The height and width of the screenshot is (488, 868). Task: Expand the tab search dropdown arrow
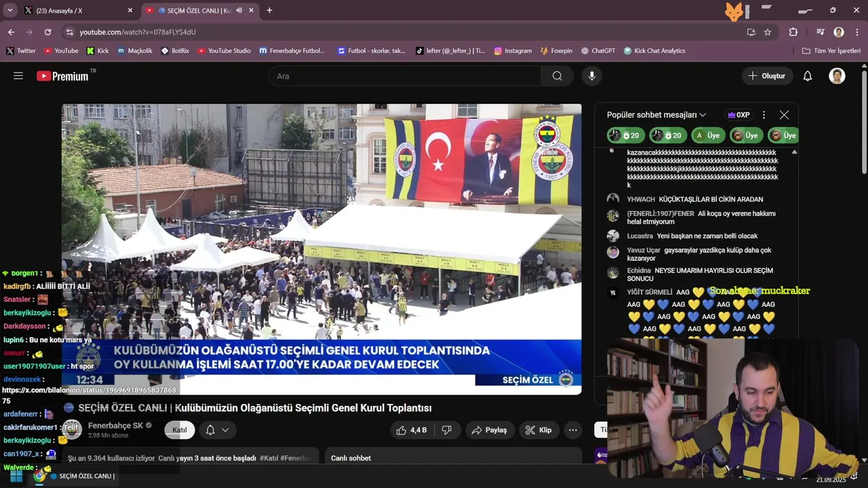[9, 10]
